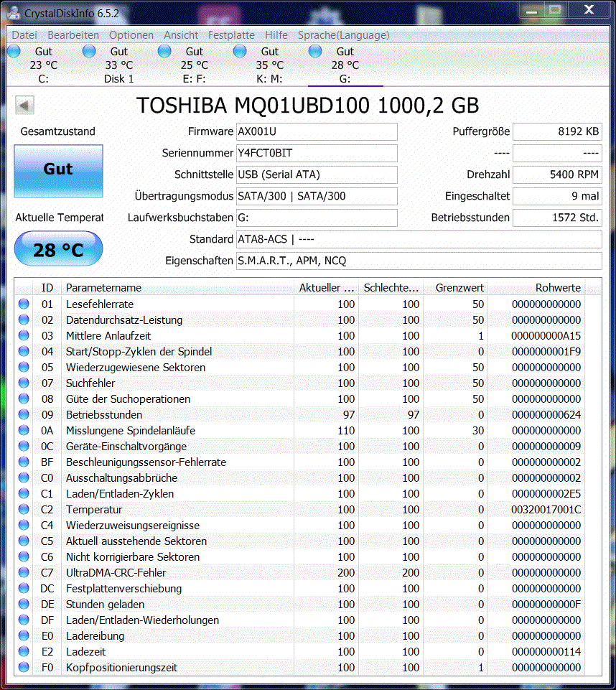616x690 pixels.
Task: Click the previous disk arrow icon
Action: tap(24, 105)
